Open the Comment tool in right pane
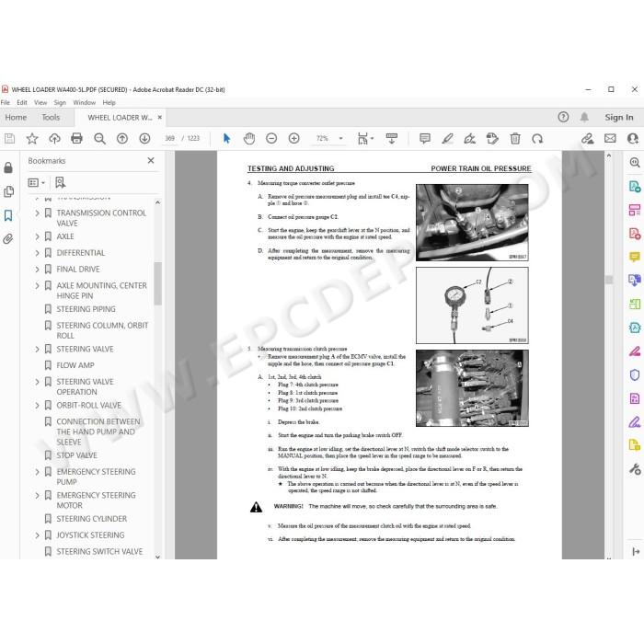The width and height of the screenshot is (644, 644). click(635, 257)
